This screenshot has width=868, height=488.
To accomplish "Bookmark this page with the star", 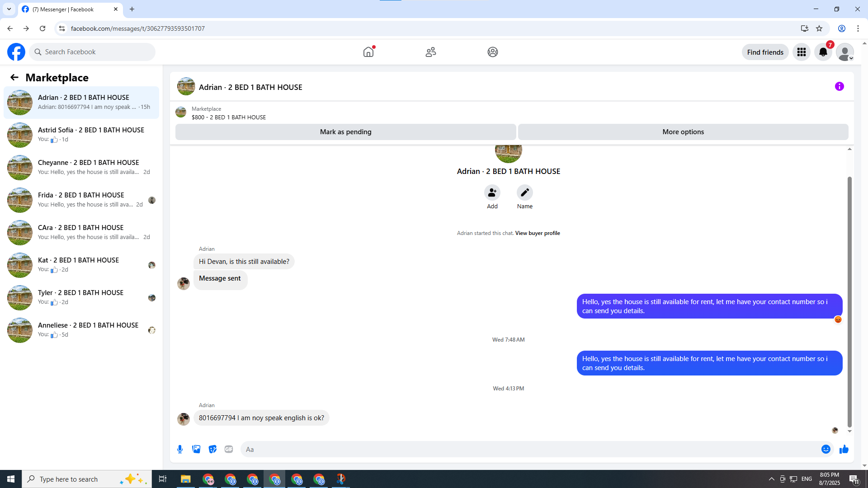I will pyautogui.click(x=819, y=28).
